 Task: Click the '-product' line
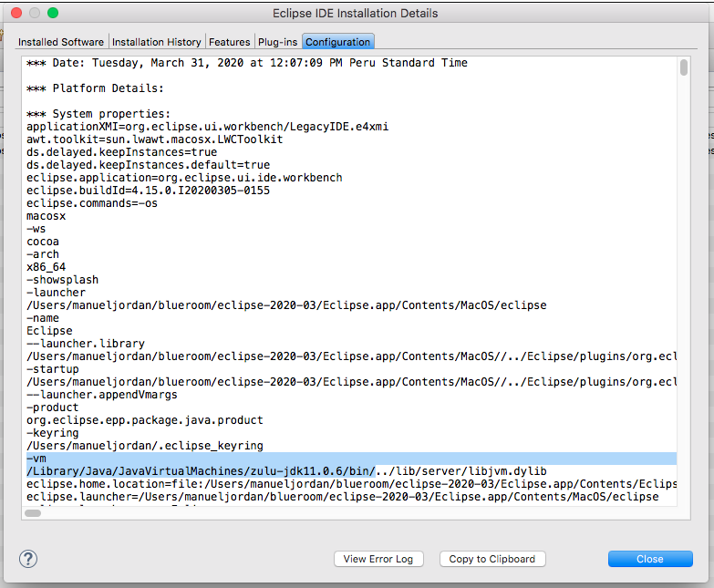click(x=52, y=407)
